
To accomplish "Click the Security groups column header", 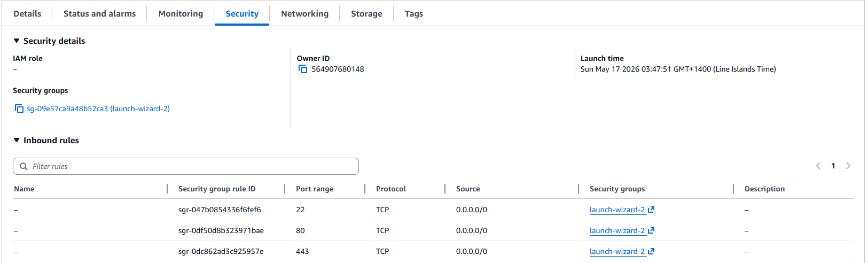I will pos(617,189).
